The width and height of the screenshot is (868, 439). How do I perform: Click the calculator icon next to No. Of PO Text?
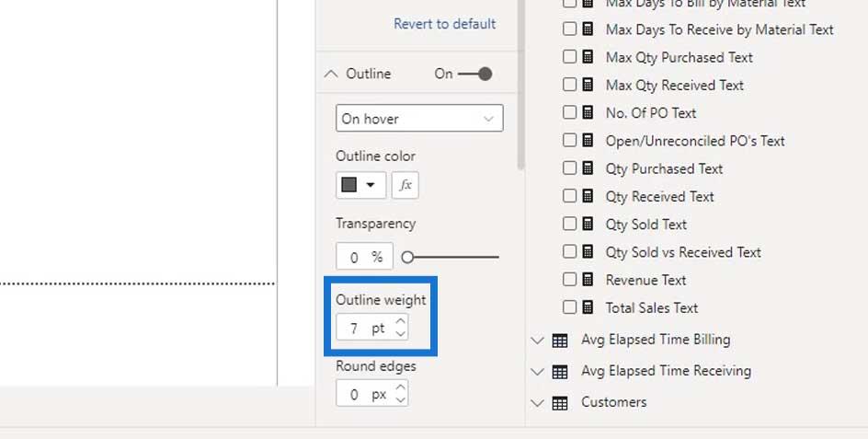click(588, 112)
